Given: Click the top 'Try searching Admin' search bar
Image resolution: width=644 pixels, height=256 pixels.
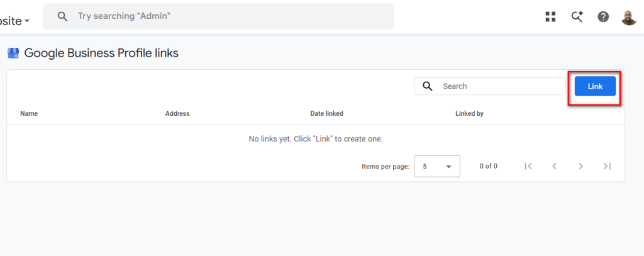Looking at the screenshot, I should [218, 16].
